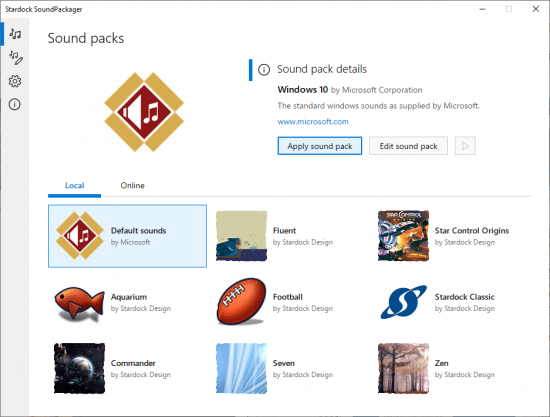This screenshot has height=417, width=550.
Task: Open the Sound packs sidebar icon
Action: [x=15, y=34]
